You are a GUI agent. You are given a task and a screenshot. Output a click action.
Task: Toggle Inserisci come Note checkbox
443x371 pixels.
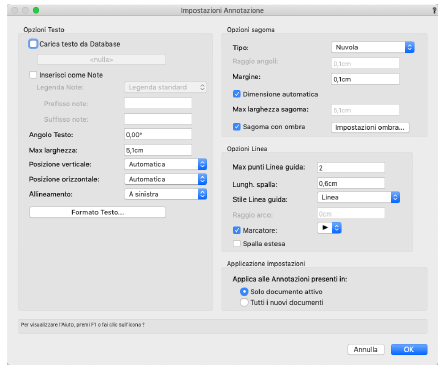point(33,75)
